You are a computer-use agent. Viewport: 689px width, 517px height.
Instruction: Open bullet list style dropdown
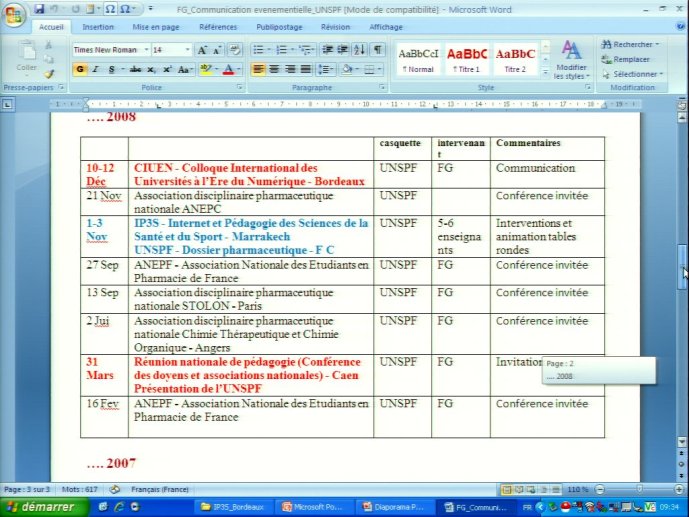tap(269, 50)
